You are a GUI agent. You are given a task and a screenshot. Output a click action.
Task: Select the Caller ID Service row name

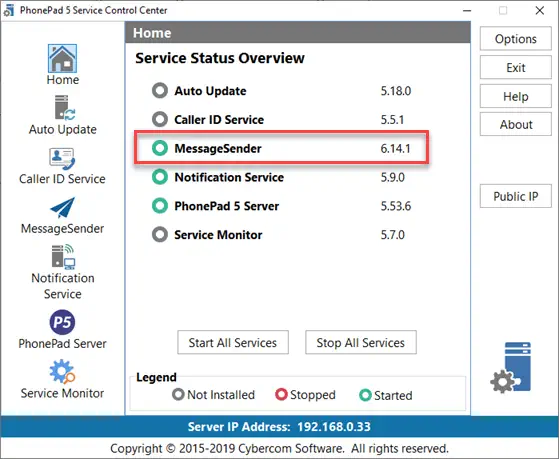(x=219, y=119)
